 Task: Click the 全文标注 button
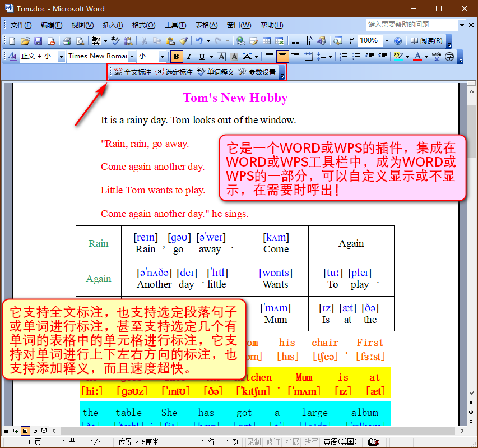point(133,72)
